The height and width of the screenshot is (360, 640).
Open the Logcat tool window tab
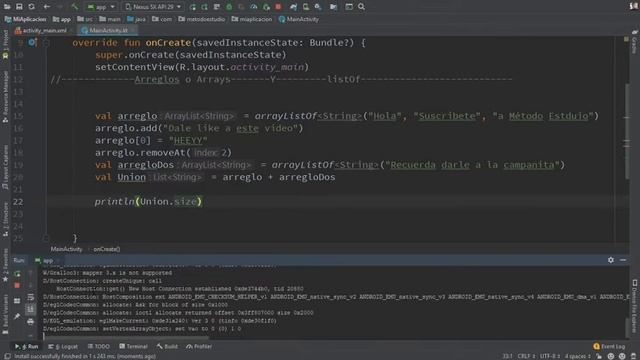tap(63, 346)
